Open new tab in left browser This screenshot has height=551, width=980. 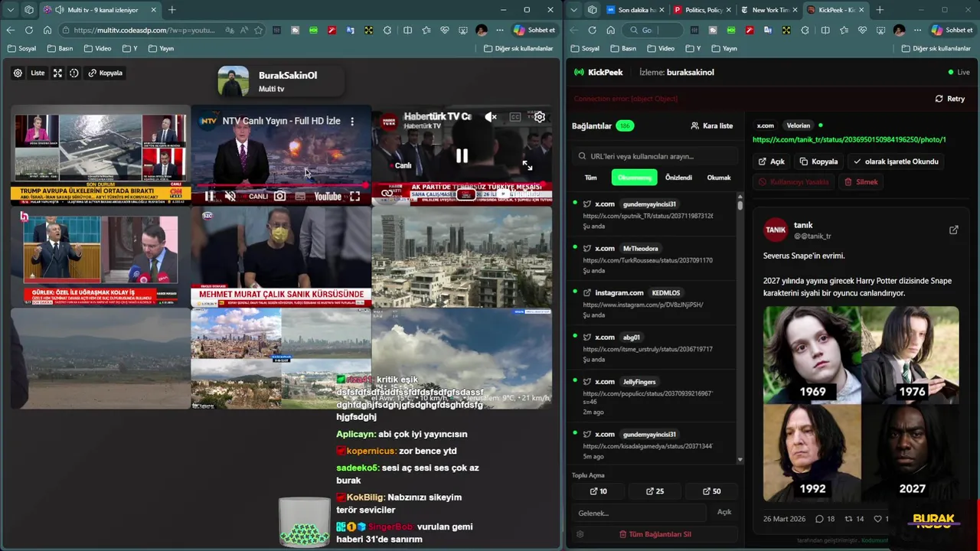pos(171,10)
